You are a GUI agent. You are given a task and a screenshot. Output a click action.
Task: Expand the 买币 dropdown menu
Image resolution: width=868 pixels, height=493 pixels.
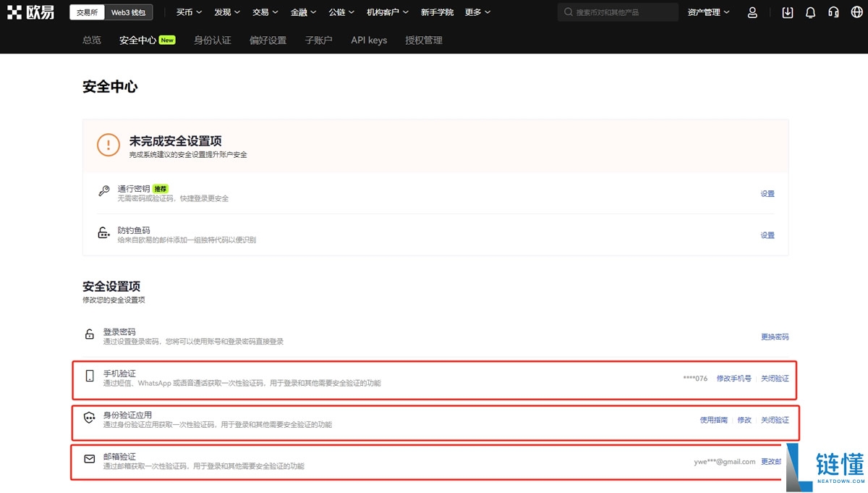(x=188, y=12)
